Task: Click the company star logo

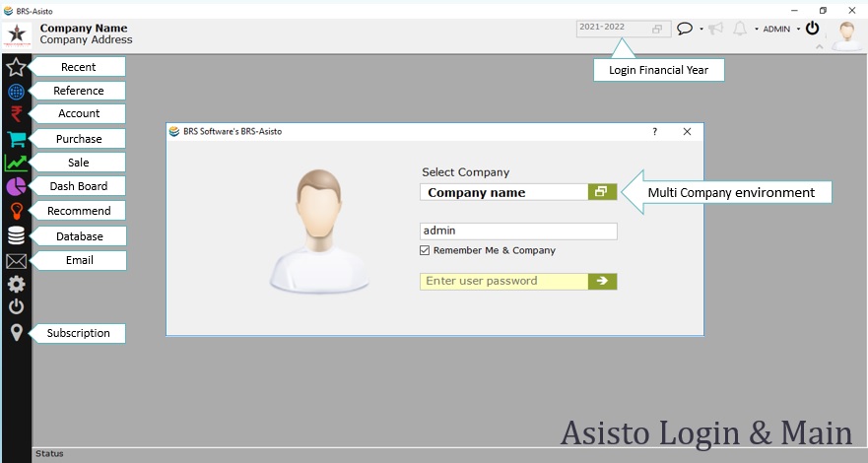Action: click(17, 35)
